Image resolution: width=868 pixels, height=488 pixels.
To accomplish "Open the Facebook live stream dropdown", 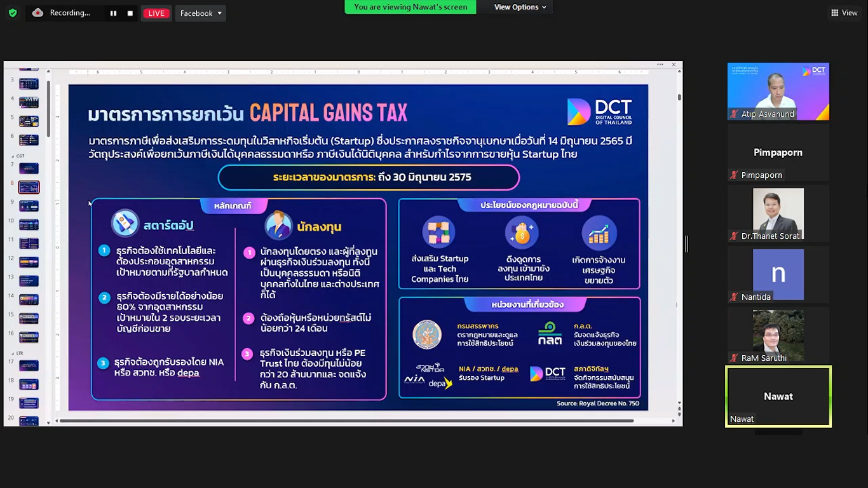I will (201, 13).
